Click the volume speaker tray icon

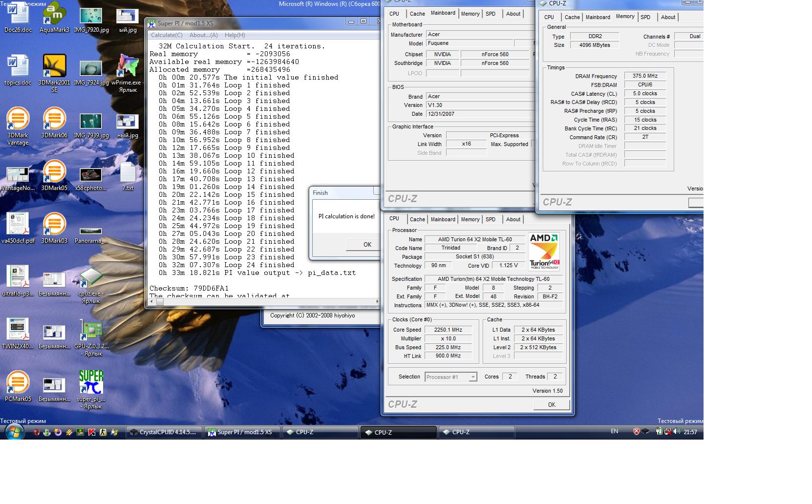pos(677,432)
